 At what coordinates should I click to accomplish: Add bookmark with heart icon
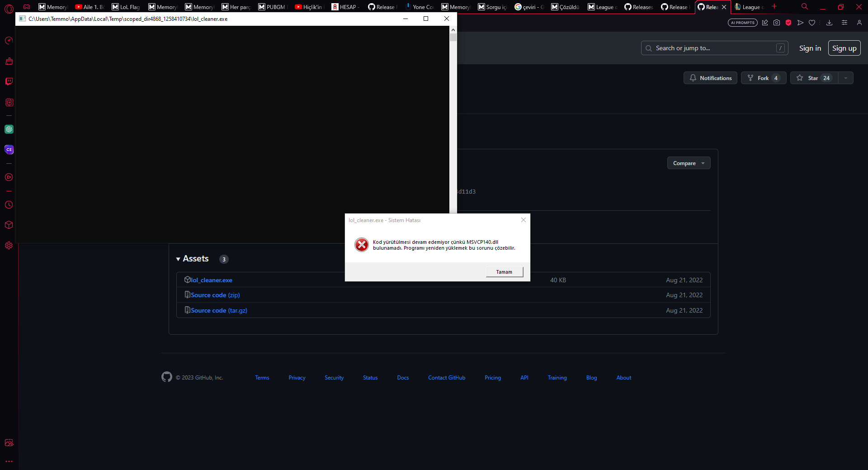[812, 23]
